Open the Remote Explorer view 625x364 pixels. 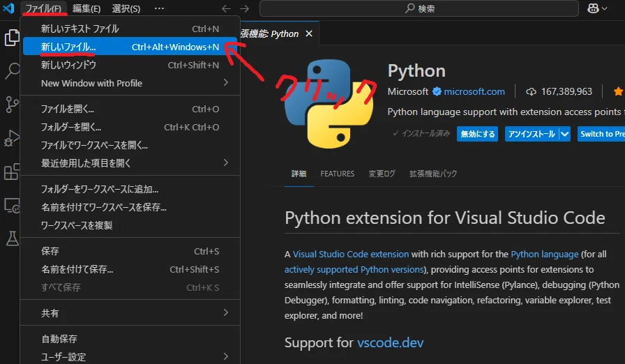tap(12, 205)
